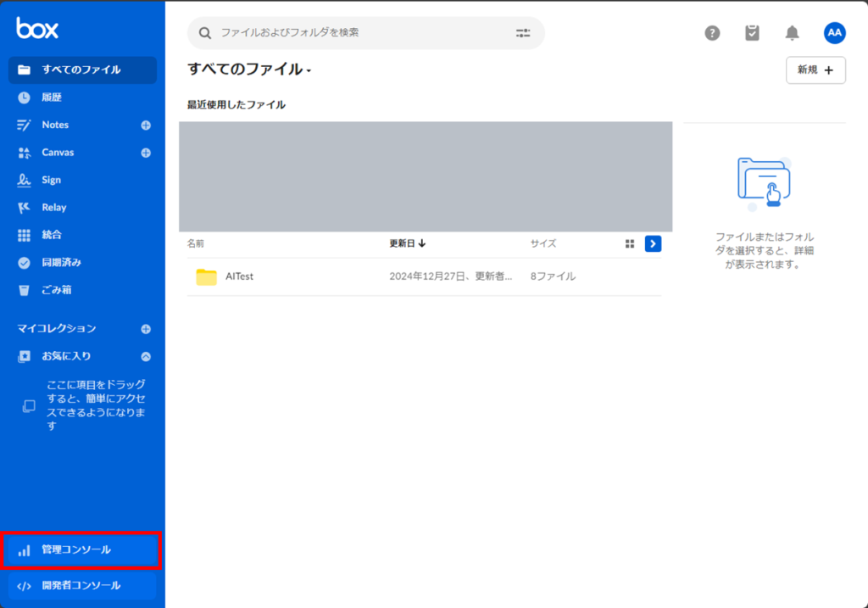Open 管理コンソール
Image resolution: width=868 pixels, height=608 pixels.
[x=76, y=550]
